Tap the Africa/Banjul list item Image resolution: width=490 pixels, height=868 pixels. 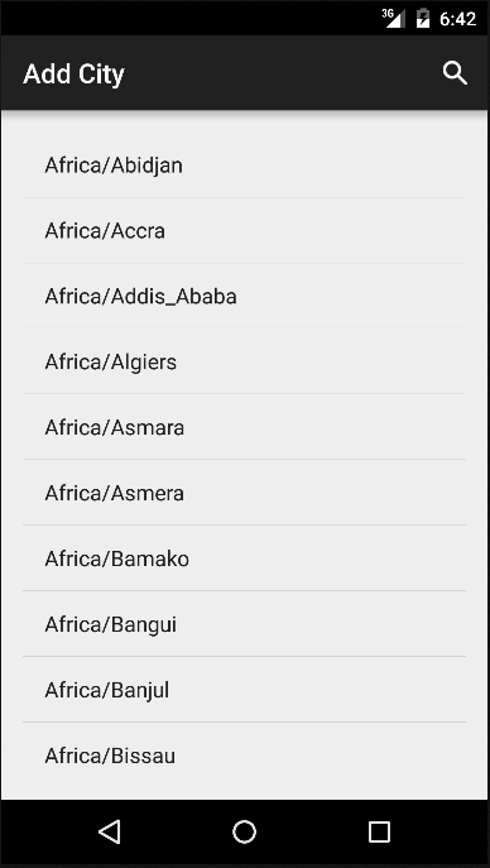[x=107, y=690]
